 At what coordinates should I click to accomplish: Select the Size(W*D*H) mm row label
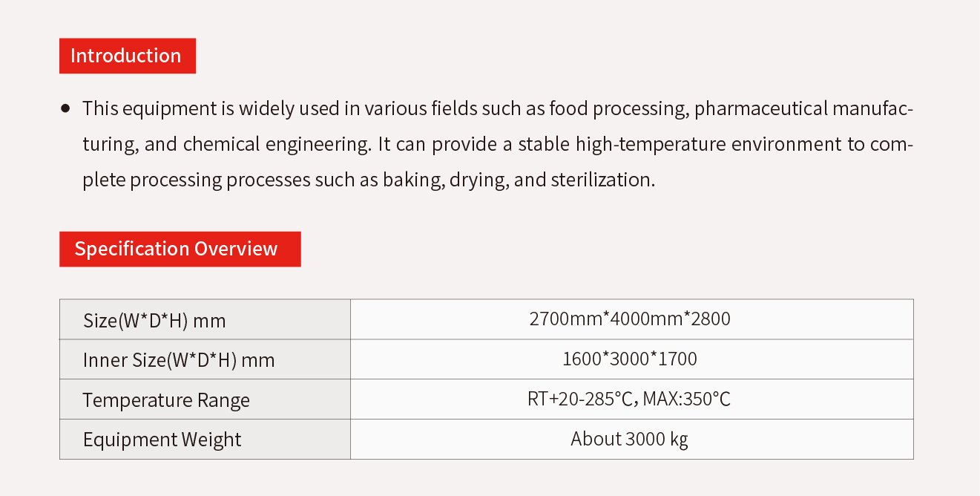(x=205, y=320)
